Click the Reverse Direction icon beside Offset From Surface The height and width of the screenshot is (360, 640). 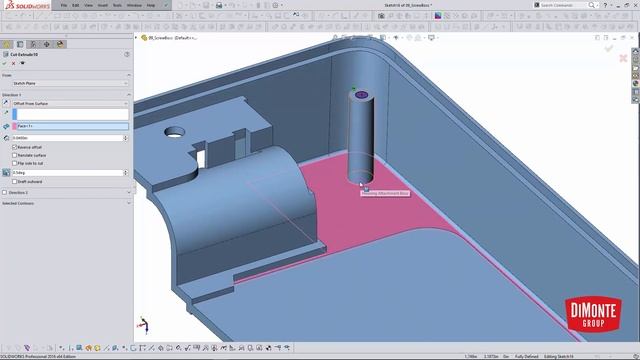click(6, 103)
